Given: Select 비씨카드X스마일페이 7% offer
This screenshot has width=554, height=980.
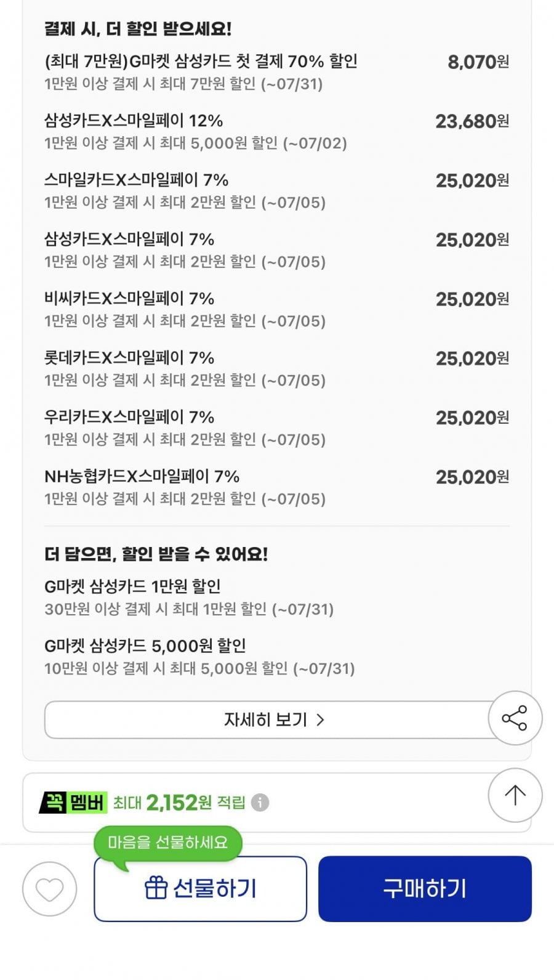Looking at the screenshot, I should click(x=276, y=309).
